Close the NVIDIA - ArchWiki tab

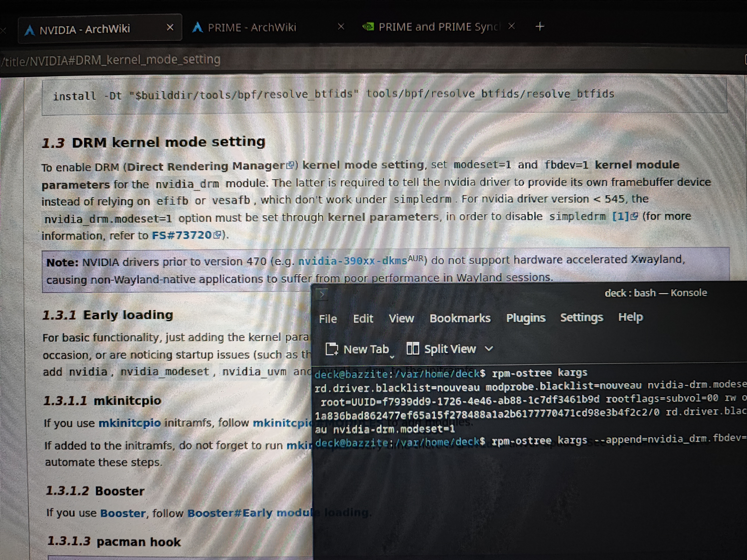pyautogui.click(x=170, y=27)
